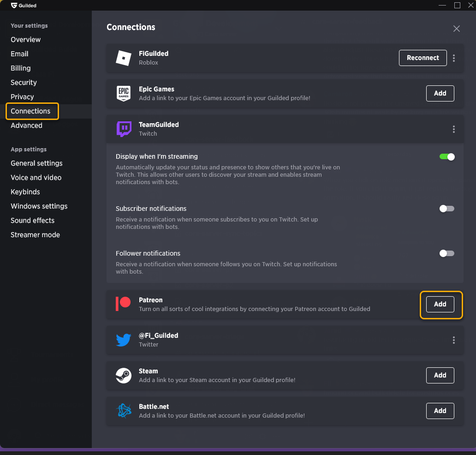Image resolution: width=476 pixels, height=455 pixels.
Task: Click the Twitter bird icon
Action: (124, 340)
